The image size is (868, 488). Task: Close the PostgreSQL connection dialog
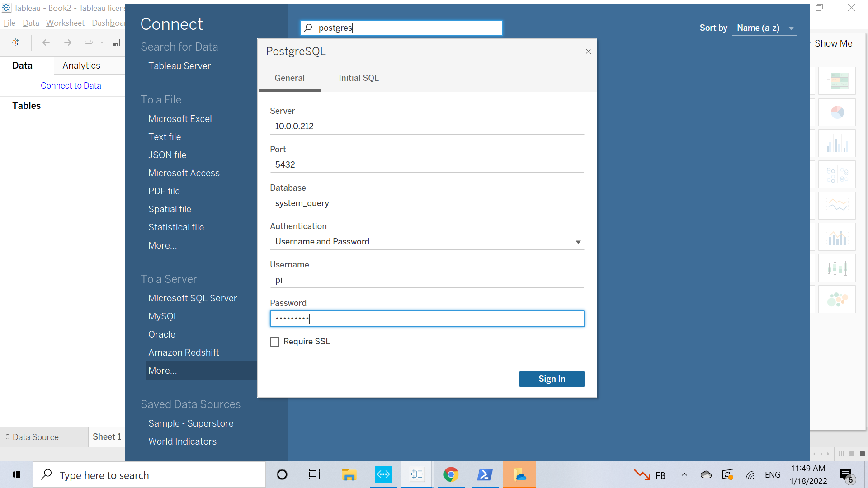click(588, 52)
